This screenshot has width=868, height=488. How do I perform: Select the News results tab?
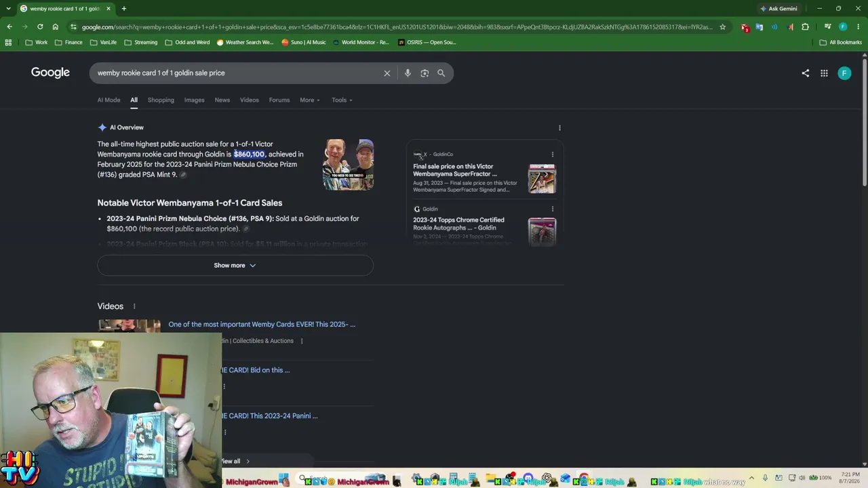(x=222, y=100)
